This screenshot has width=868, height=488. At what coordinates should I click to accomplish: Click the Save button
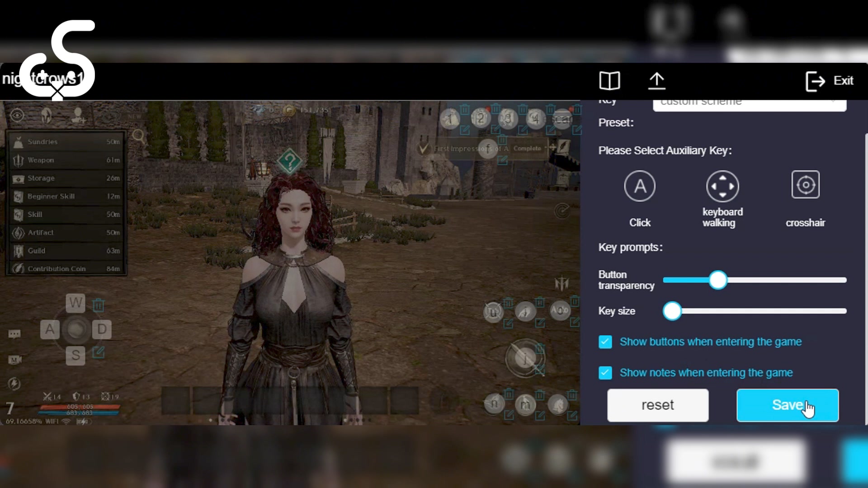[x=788, y=405]
